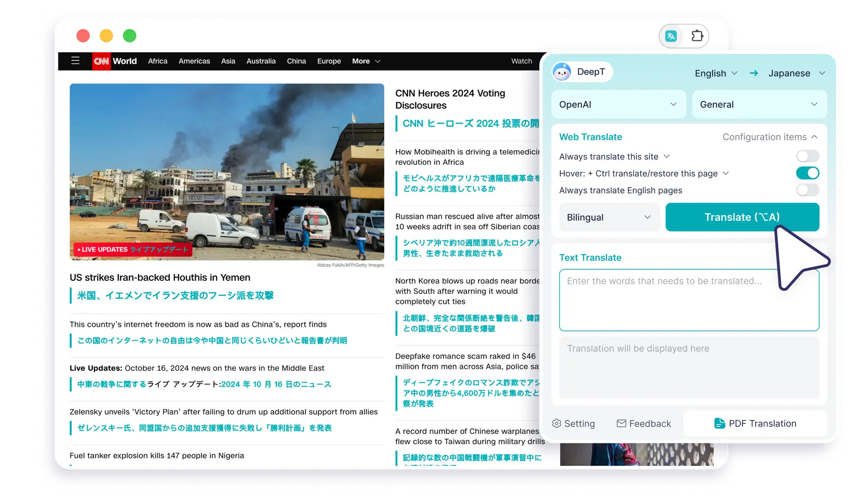The height and width of the screenshot is (504, 851).
Task: Open the CNN hamburger menu icon
Action: point(75,61)
